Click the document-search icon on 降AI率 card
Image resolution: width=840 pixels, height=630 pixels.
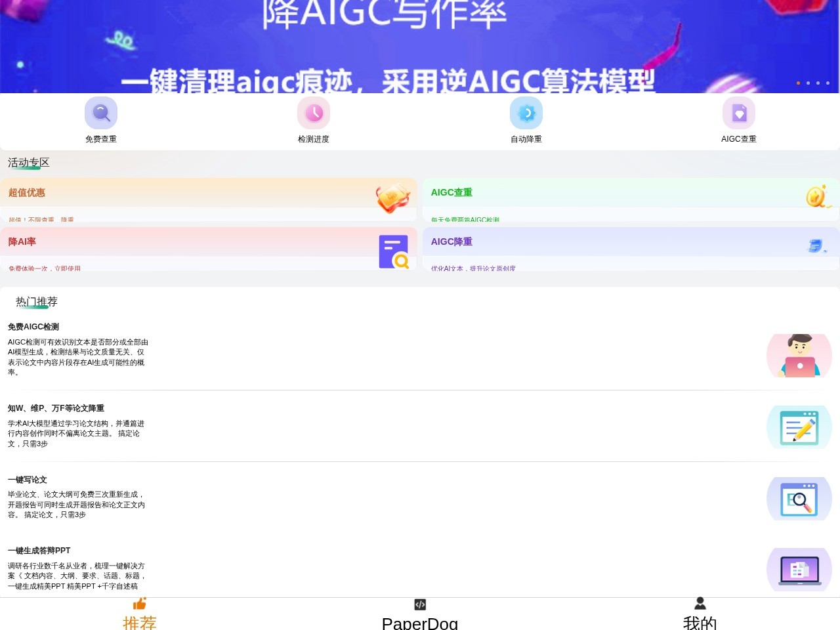click(x=394, y=251)
